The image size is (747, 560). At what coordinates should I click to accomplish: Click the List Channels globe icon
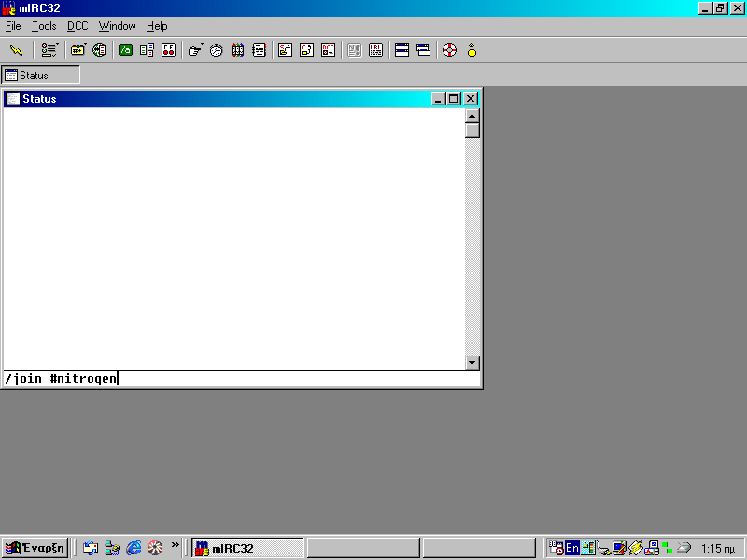tap(99, 50)
